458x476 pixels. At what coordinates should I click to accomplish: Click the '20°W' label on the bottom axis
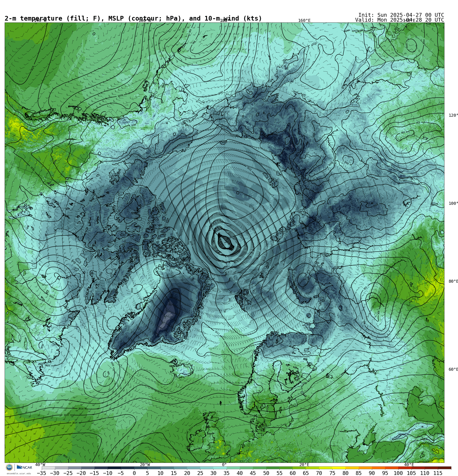145,465
